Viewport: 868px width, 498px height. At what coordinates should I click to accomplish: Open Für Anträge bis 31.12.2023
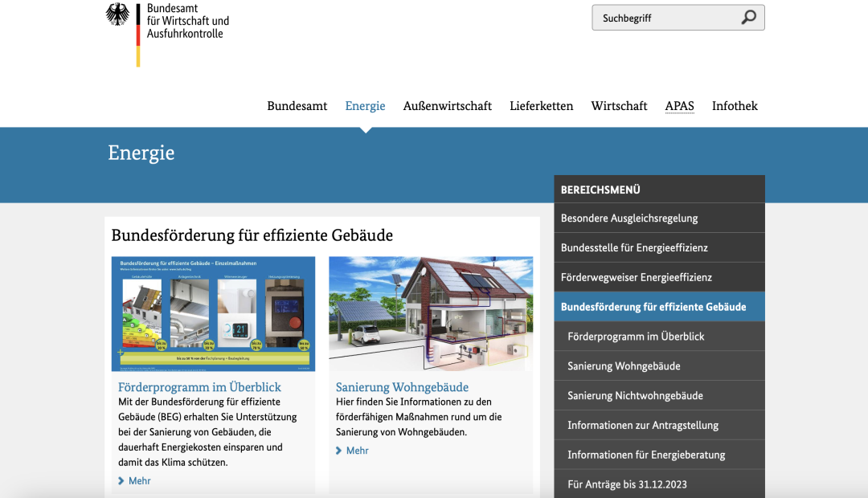[659, 484]
